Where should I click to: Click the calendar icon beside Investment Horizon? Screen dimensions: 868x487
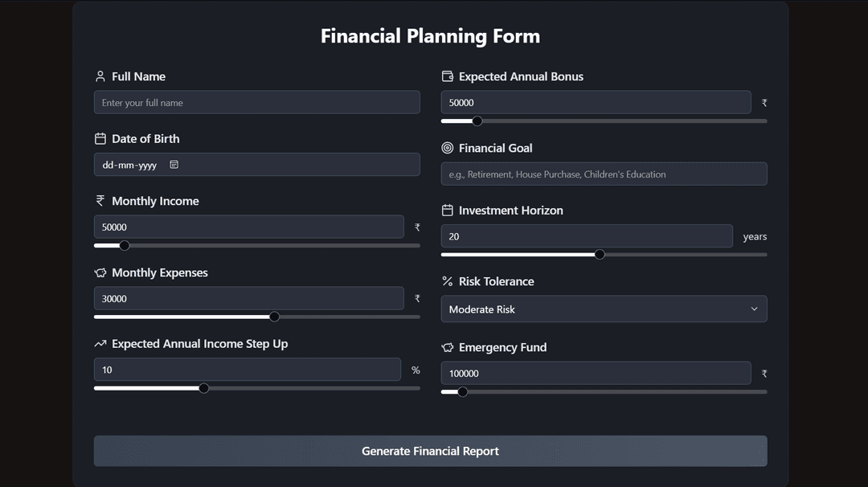[x=448, y=211]
